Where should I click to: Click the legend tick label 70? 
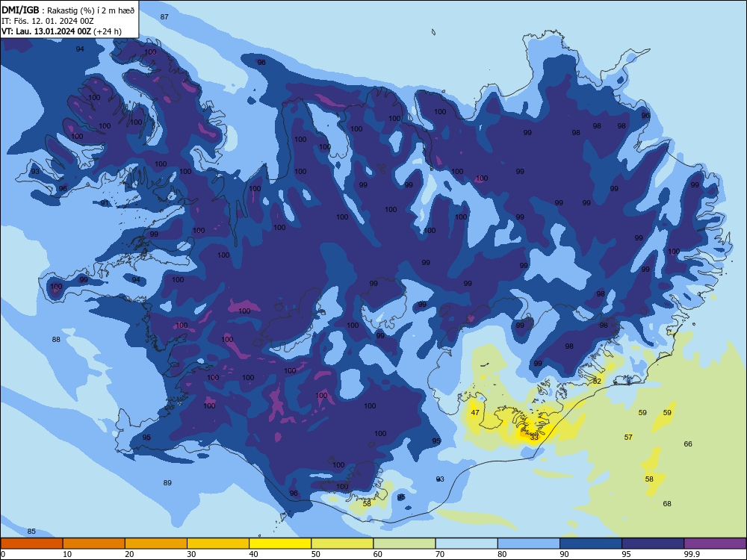pos(440,554)
